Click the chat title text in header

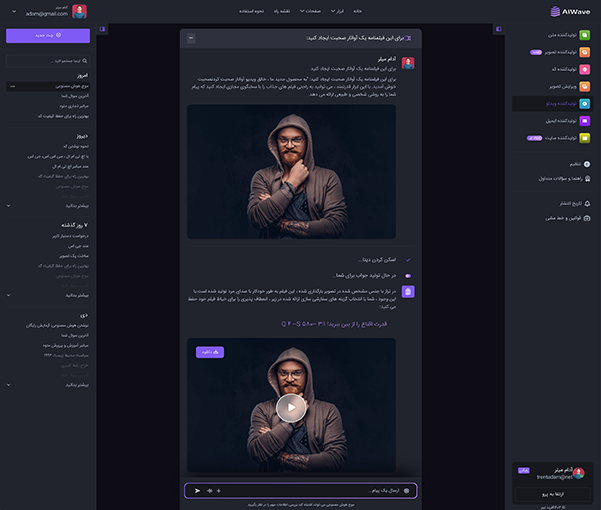(355, 38)
